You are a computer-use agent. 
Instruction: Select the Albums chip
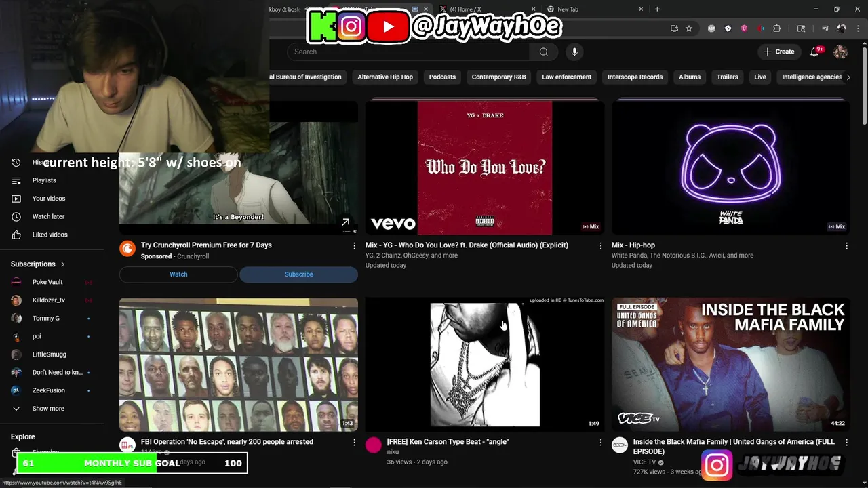tap(690, 77)
